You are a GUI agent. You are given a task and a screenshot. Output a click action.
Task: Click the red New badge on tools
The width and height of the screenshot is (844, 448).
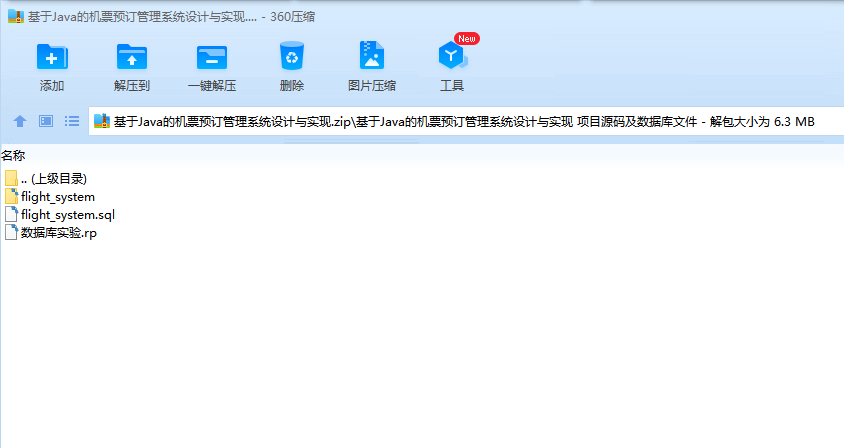click(x=467, y=39)
